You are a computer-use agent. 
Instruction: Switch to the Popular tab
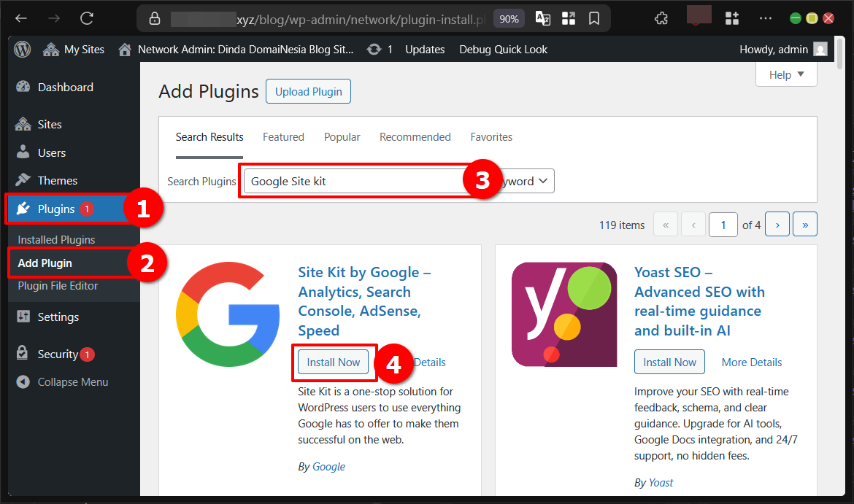(342, 137)
